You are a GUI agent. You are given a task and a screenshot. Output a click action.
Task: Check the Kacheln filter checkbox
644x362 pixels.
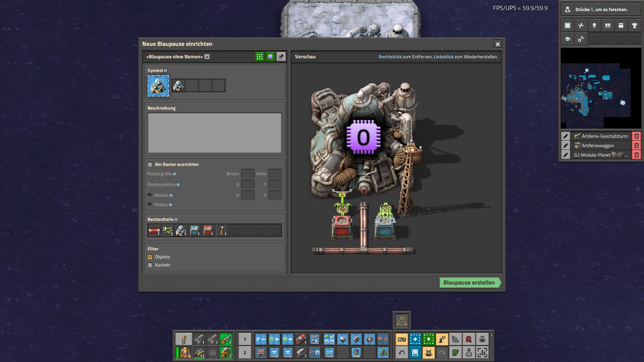[150, 265]
